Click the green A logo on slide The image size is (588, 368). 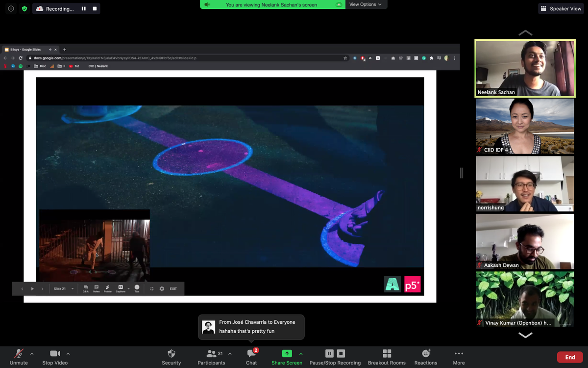click(392, 284)
